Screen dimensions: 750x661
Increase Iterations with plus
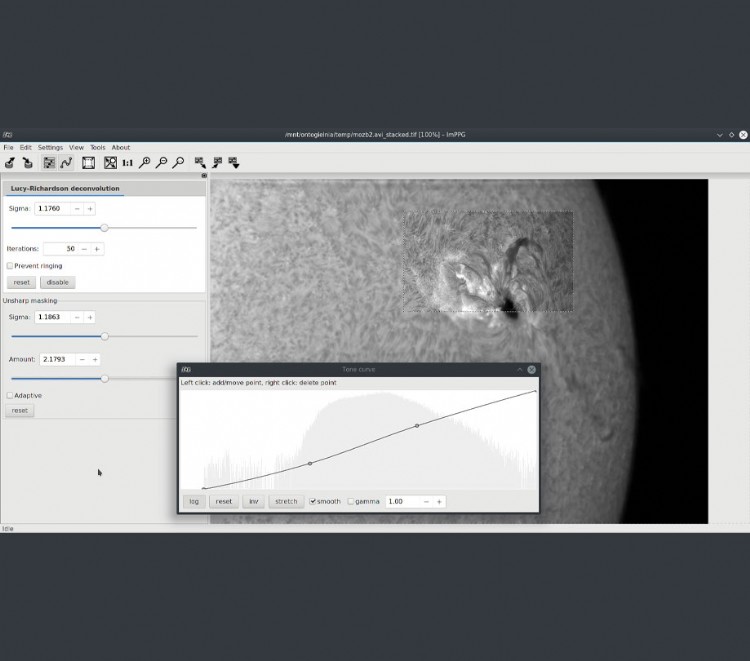point(97,249)
